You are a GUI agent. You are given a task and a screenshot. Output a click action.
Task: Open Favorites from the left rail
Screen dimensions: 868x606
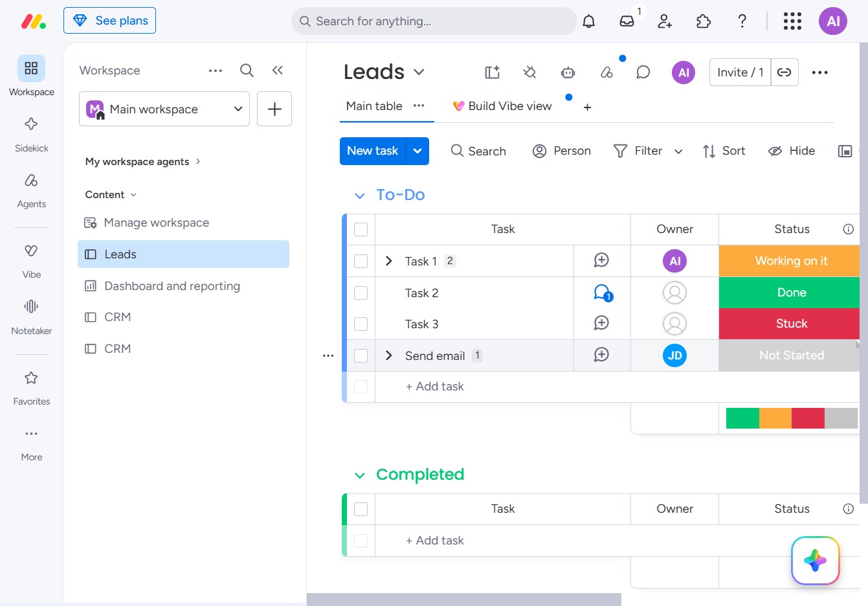tap(31, 387)
